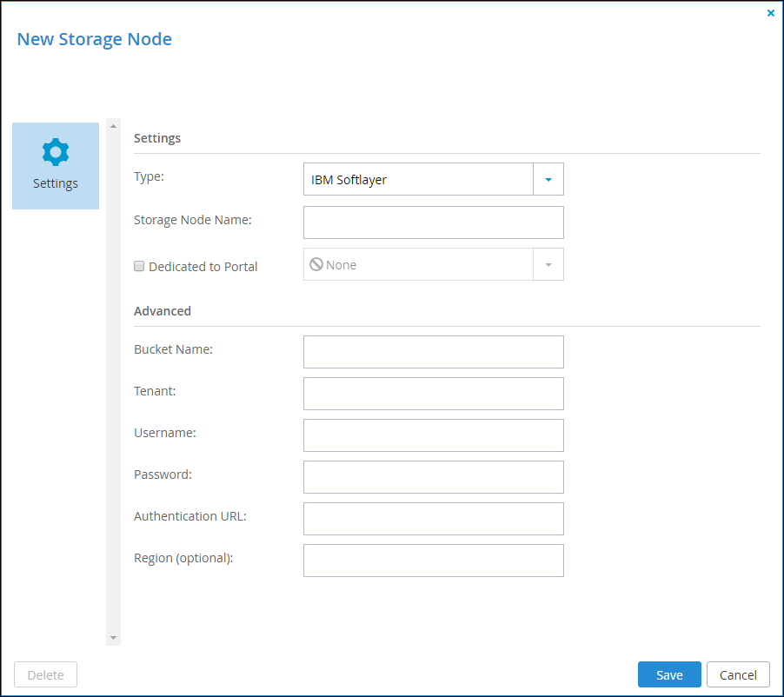Select the IBM Softlayer type field
This screenshot has height=697, width=784.
click(418, 179)
